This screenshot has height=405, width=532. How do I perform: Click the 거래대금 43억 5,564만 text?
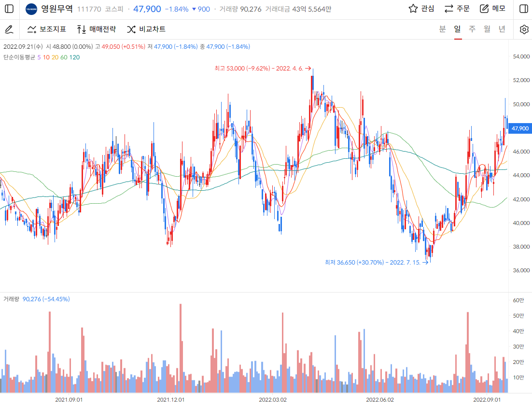point(298,9)
